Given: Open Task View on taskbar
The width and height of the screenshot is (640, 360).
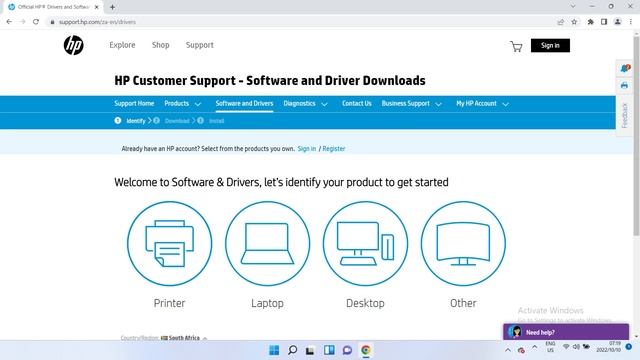Looking at the screenshot, I should tap(310, 350).
